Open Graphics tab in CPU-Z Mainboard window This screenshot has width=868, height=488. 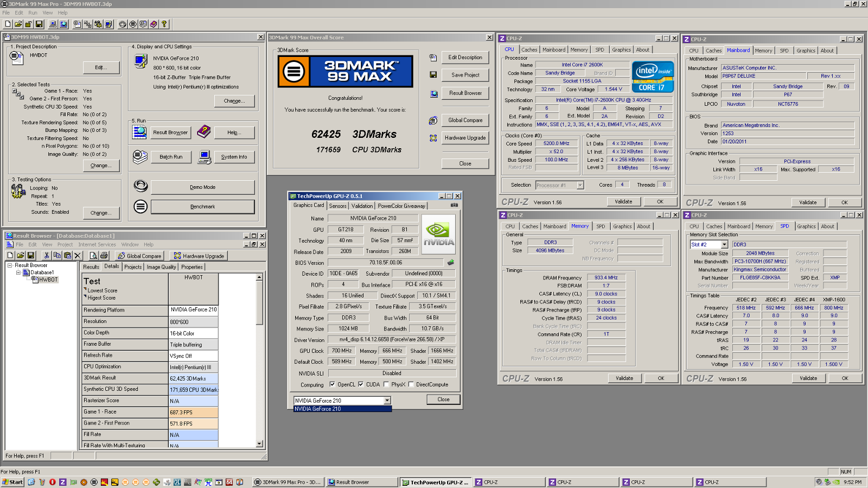click(x=806, y=50)
